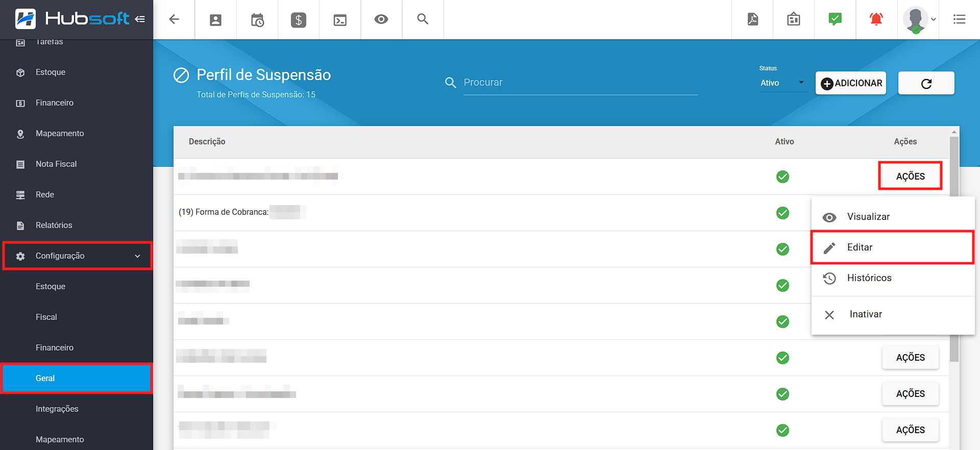
Task: Open the user avatar dropdown arrow
Action: pos(933,19)
